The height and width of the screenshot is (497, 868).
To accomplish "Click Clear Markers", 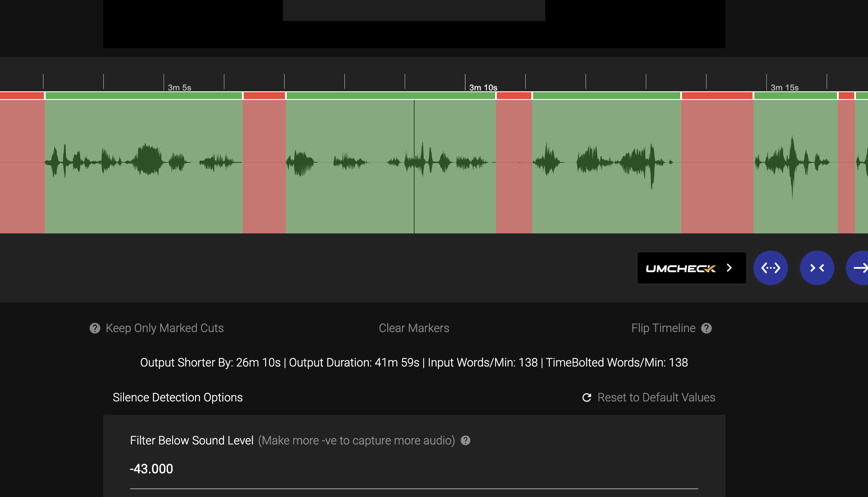I will pyautogui.click(x=414, y=328).
